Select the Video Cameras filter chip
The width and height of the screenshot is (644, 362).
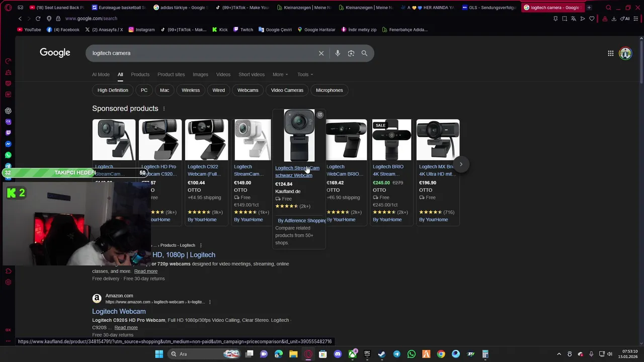point(287,90)
